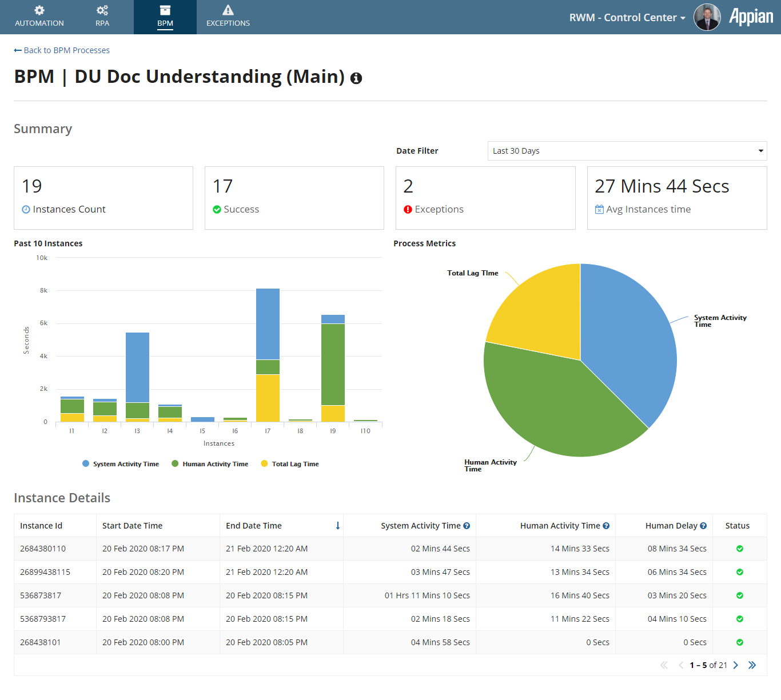The image size is (781, 700).
Task: Open the RWM - Control Center dropdown
Action: click(x=627, y=18)
